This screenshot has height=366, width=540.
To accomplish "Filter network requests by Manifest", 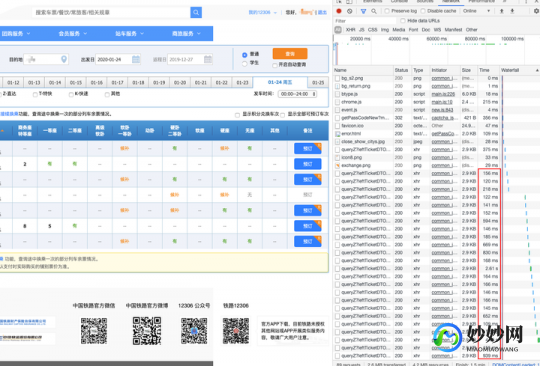I will click(453, 30).
